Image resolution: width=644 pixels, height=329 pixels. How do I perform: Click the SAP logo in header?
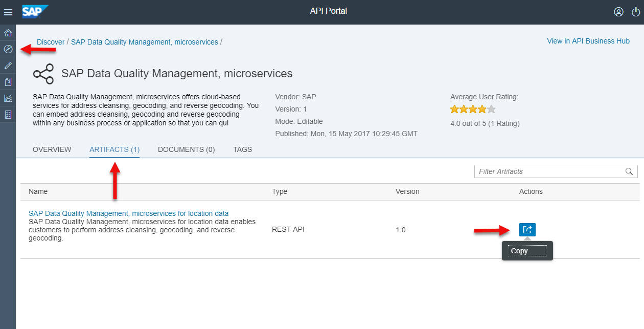(35, 11)
